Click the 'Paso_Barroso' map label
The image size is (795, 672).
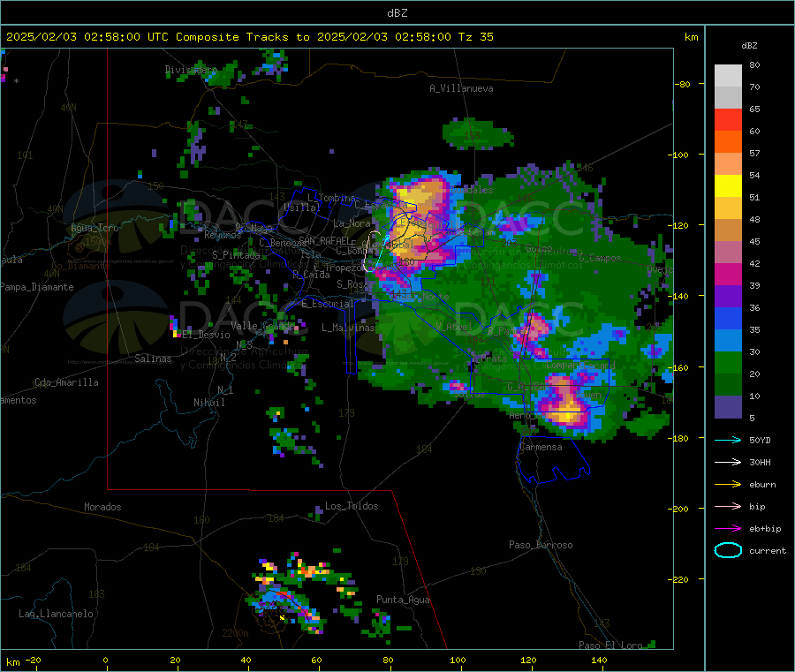pos(541,545)
